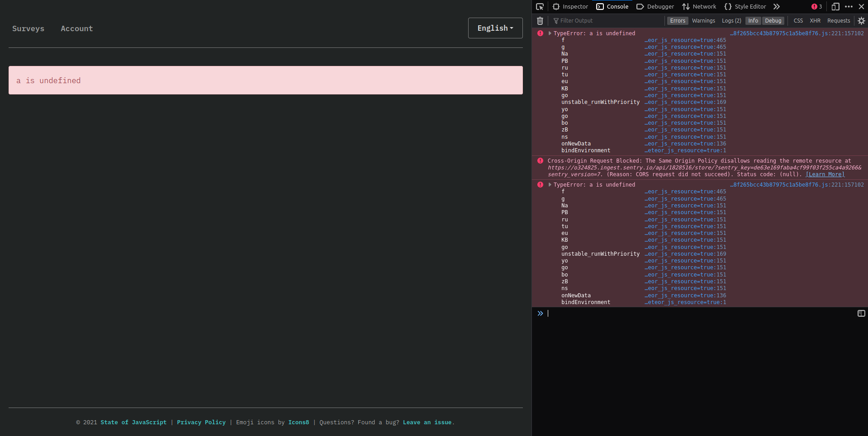This screenshot has width=868, height=436.
Task: Clear console output with trash icon
Action: pyautogui.click(x=540, y=21)
